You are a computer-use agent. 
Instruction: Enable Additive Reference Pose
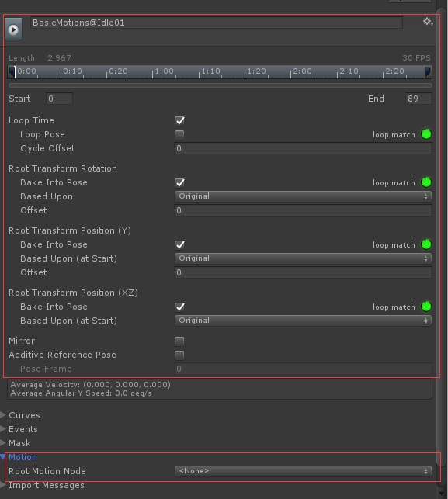(x=179, y=355)
